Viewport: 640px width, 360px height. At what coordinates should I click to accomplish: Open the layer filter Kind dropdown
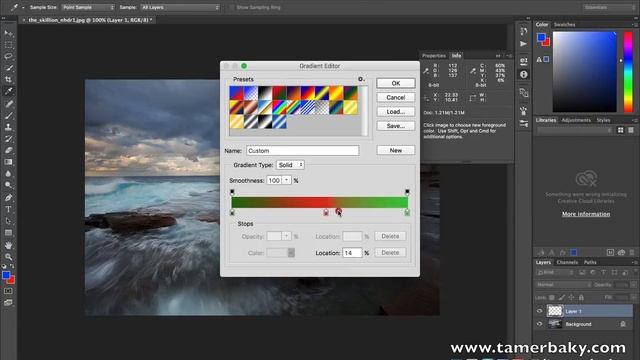(x=554, y=272)
